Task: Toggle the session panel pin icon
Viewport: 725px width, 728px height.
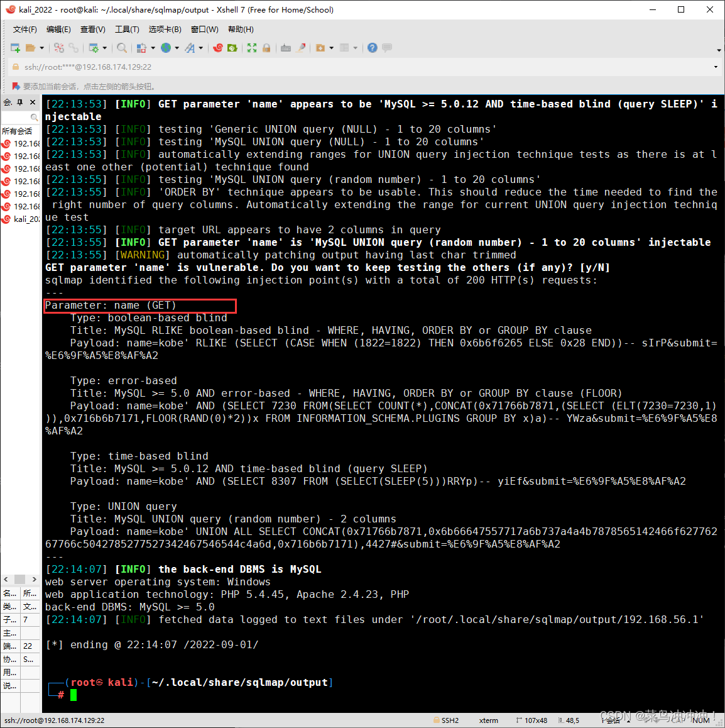Action: [20, 102]
